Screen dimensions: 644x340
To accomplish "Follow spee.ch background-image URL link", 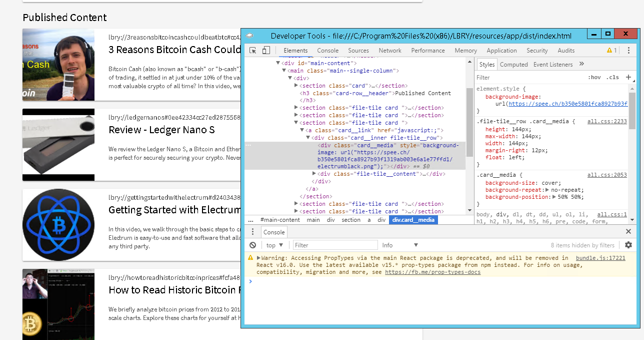I will coord(568,104).
